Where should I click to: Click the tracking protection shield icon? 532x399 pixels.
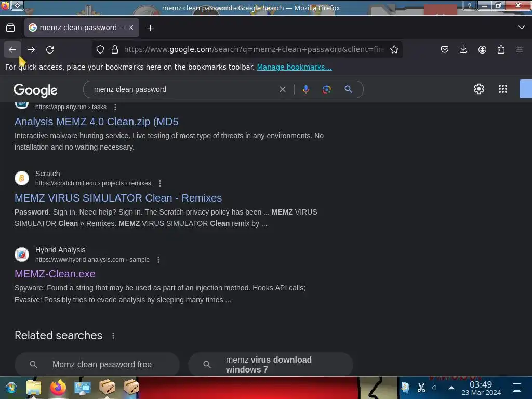tap(100, 49)
